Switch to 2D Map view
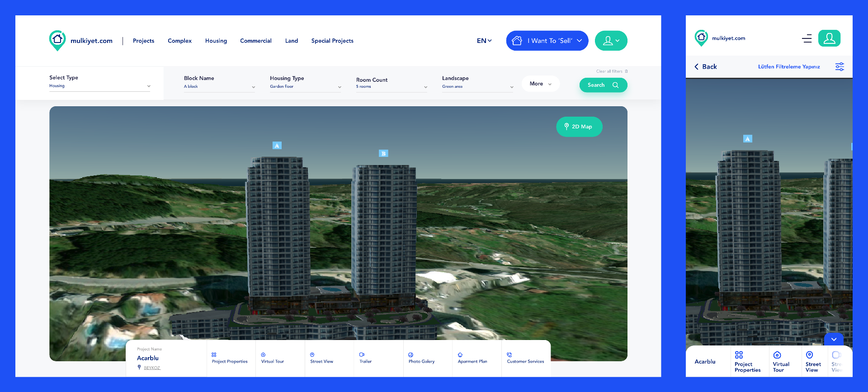The width and height of the screenshot is (868, 392). pyautogui.click(x=579, y=127)
